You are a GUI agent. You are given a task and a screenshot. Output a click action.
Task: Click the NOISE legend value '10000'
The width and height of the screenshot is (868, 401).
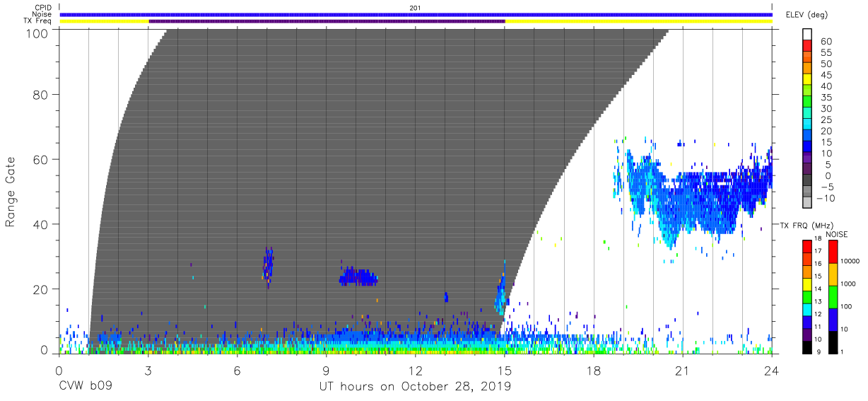[850, 262]
